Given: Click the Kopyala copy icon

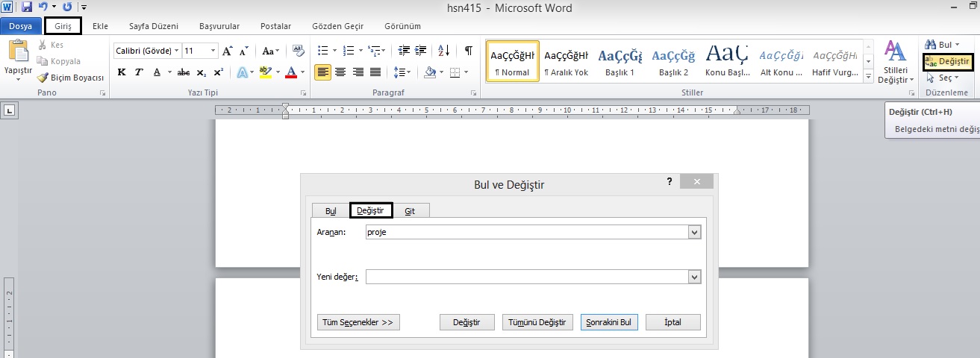Looking at the screenshot, I should click(x=43, y=61).
